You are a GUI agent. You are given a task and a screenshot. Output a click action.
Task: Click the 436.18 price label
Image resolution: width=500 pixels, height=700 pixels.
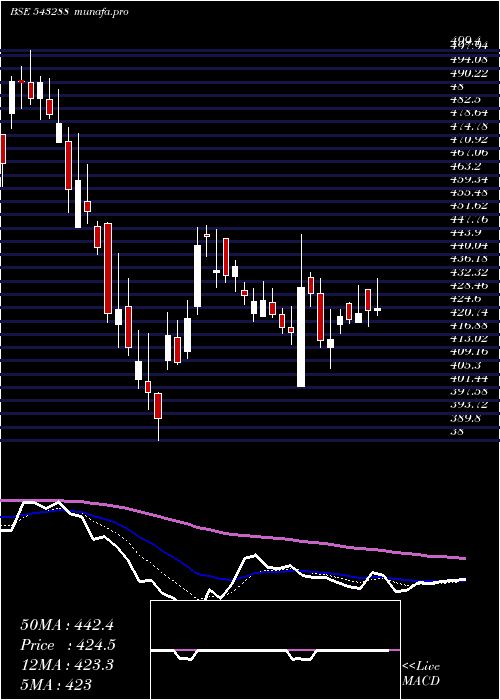click(469, 259)
